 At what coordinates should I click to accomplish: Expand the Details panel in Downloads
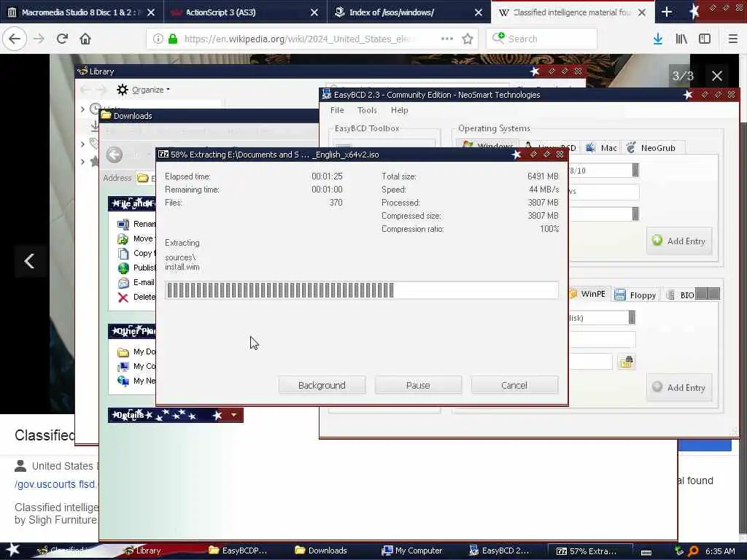[233, 415]
